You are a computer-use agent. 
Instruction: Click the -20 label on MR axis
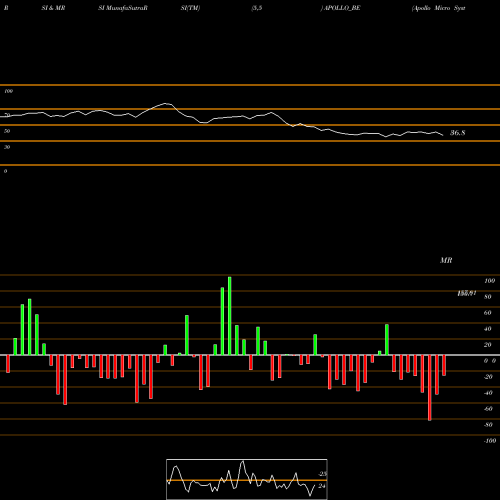pyautogui.click(x=488, y=377)
